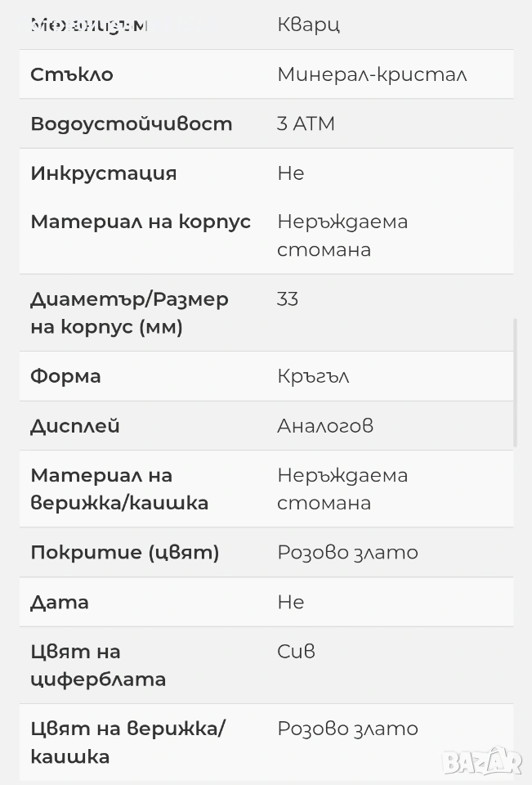
Task: Select the 'Цвят на верижка/каишка' label
Action: click(x=127, y=742)
